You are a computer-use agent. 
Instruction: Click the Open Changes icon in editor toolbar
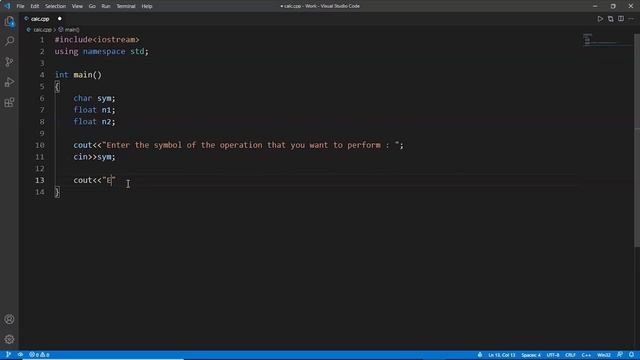611,19
